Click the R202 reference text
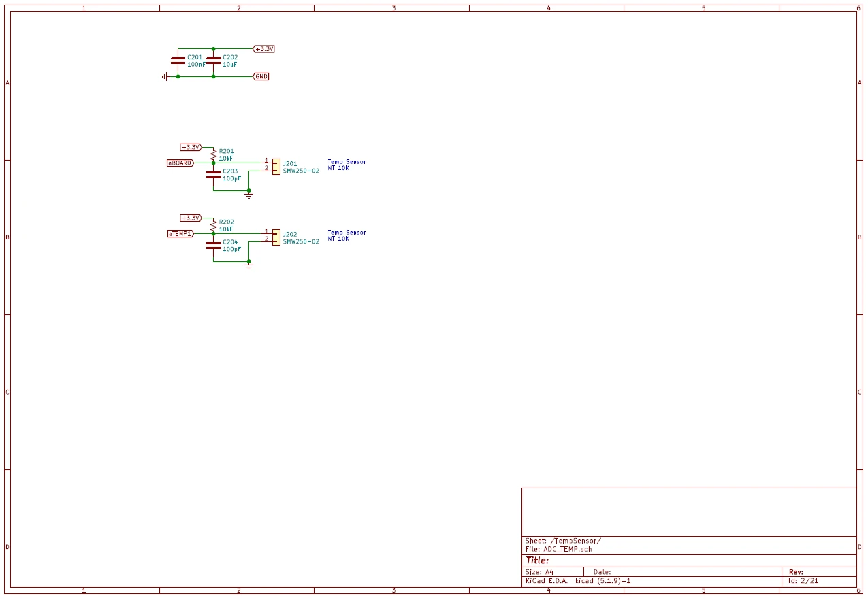Image resolution: width=868 pixels, height=600 pixels. pos(227,222)
